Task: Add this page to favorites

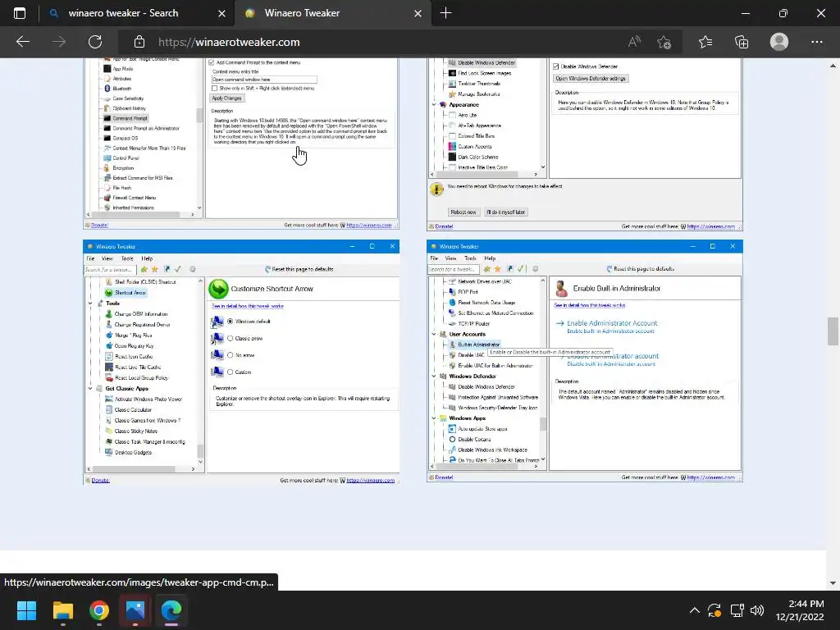Action: (x=664, y=42)
